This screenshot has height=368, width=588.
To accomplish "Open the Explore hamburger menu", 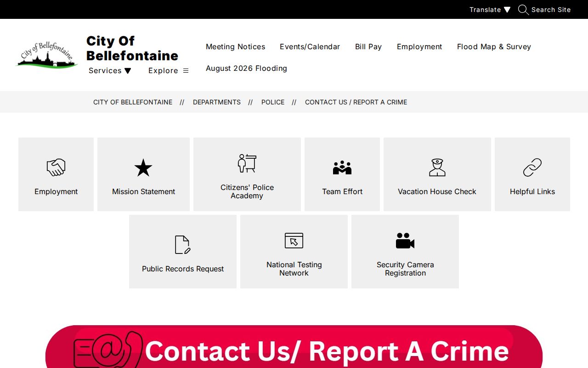I will (169, 70).
